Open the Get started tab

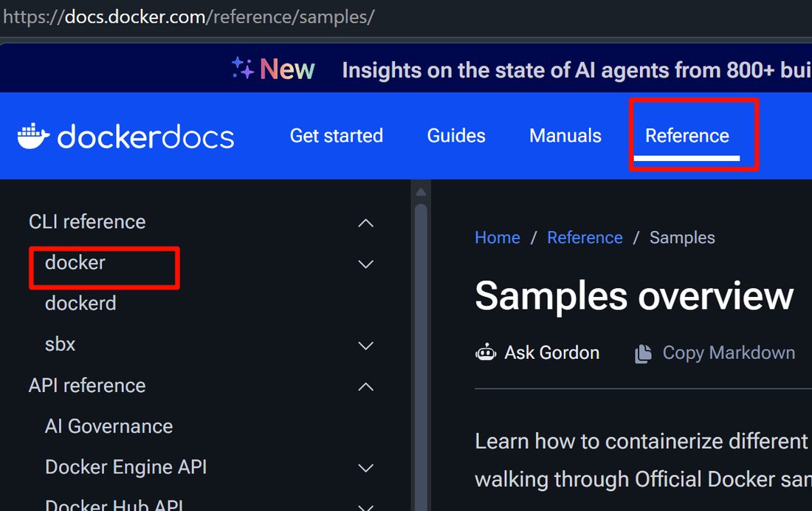coord(336,136)
